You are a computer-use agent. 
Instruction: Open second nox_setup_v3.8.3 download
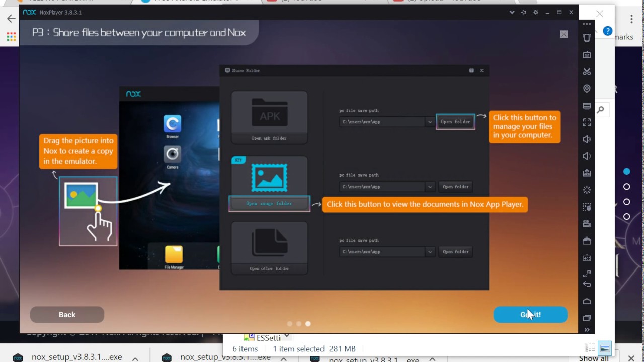coord(225,357)
